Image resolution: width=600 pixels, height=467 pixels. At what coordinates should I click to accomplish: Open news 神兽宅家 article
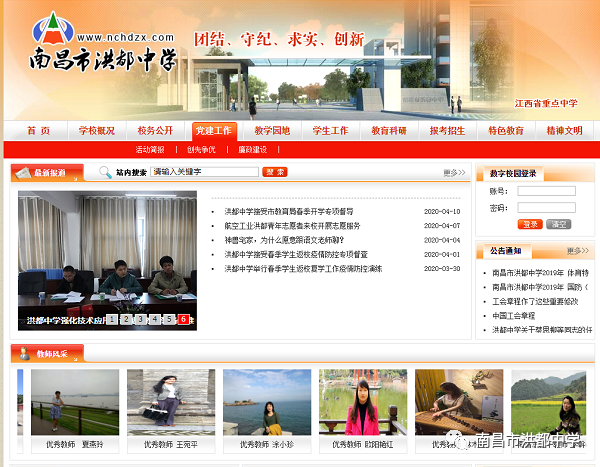click(284, 240)
